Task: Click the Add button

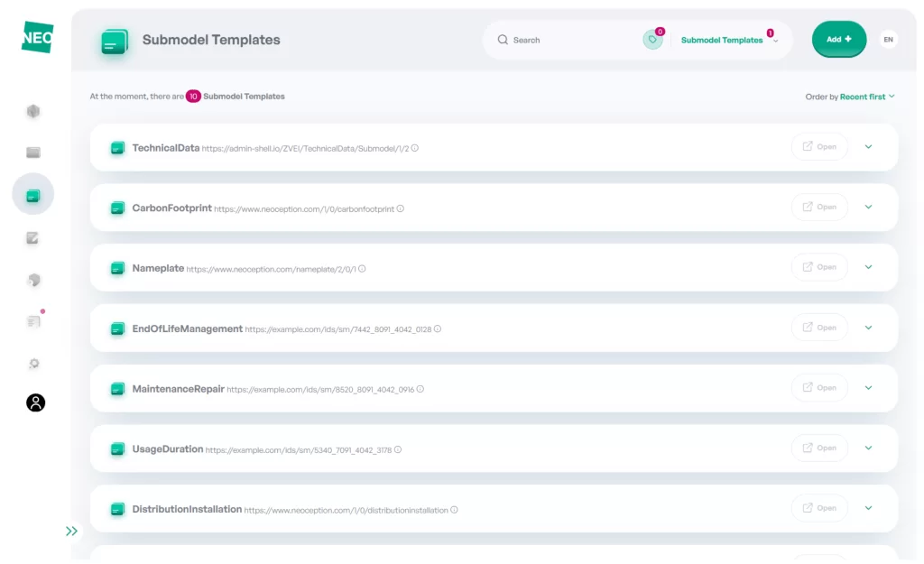Action: [x=838, y=39]
